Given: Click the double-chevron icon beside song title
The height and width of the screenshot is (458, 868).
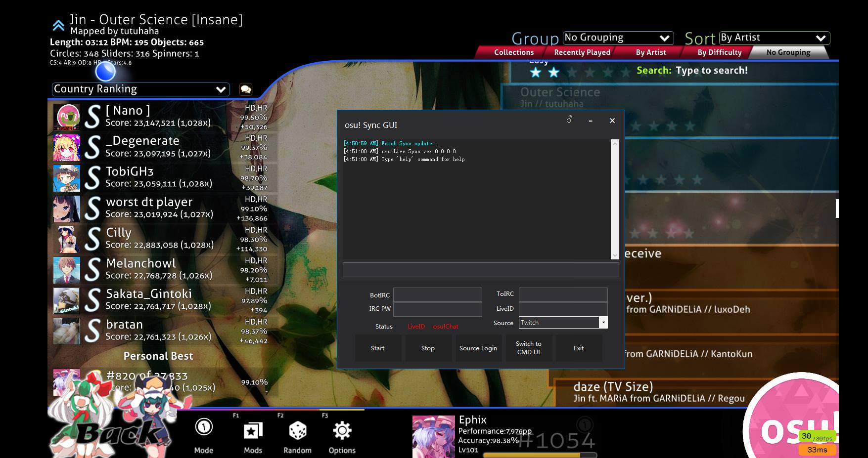Looking at the screenshot, I should pyautogui.click(x=58, y=25).
